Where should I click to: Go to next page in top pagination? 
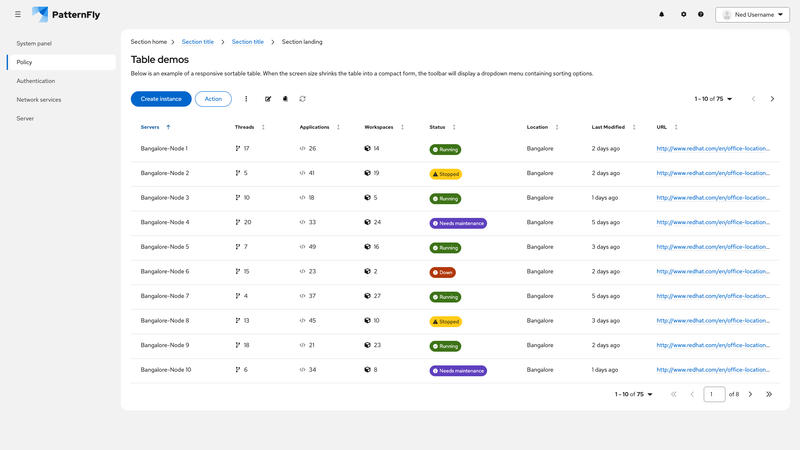(x=772, y=99)
